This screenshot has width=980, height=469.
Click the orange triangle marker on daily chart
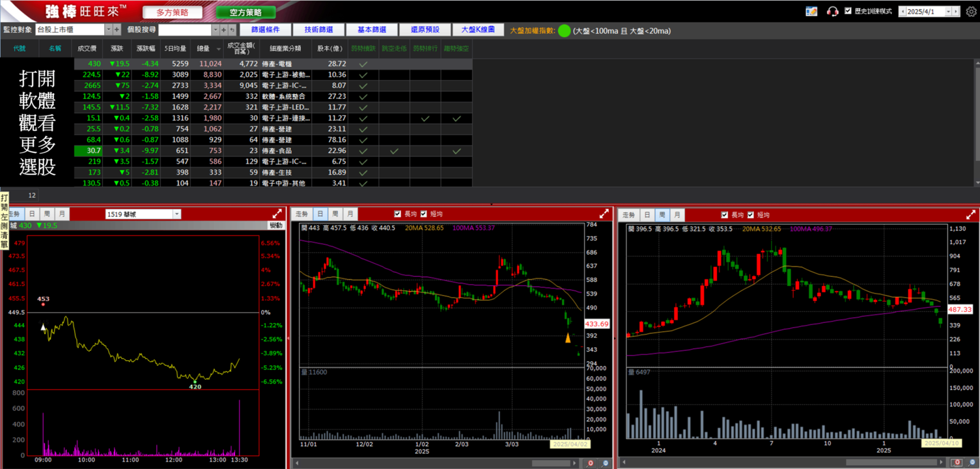tap(568, 337)
